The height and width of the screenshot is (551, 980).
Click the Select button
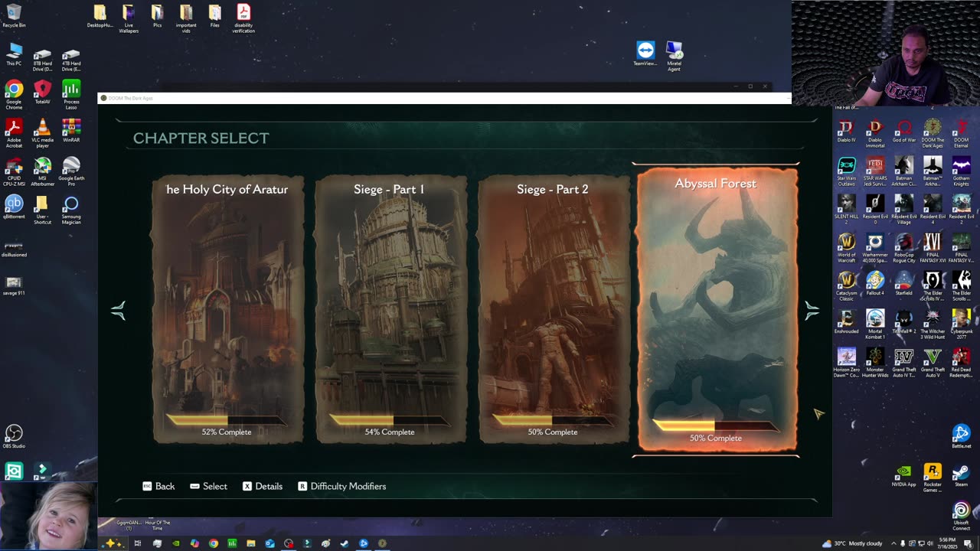coord(208,486)
